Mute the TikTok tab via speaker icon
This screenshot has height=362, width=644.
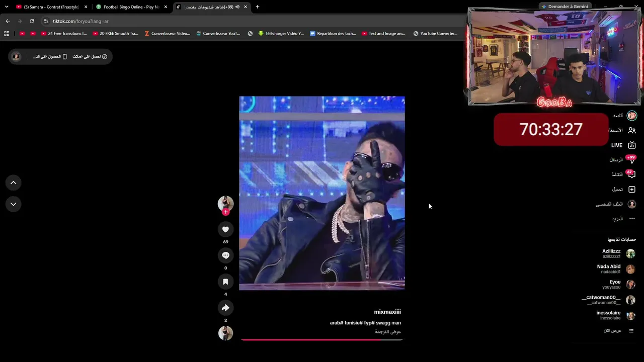237,7
